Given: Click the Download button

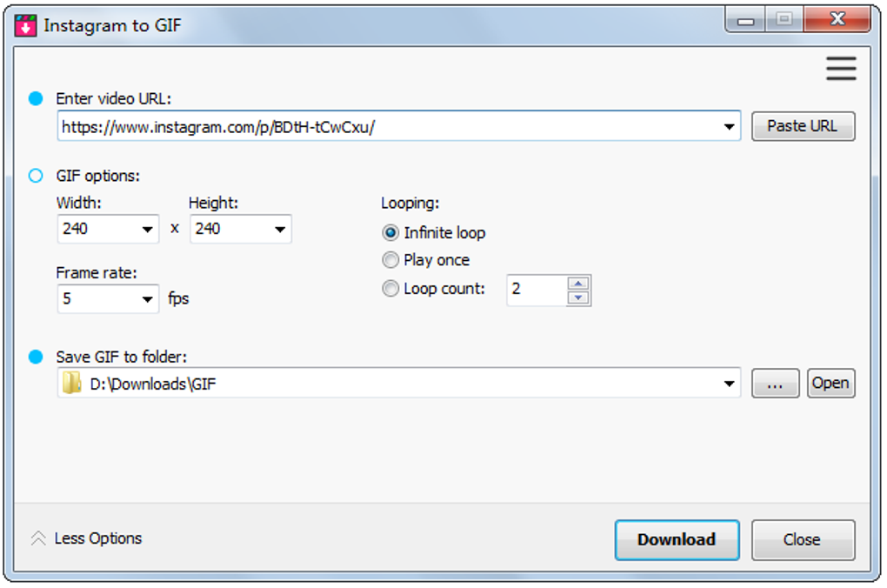Looking at the screenshot, I should (677, 540).
